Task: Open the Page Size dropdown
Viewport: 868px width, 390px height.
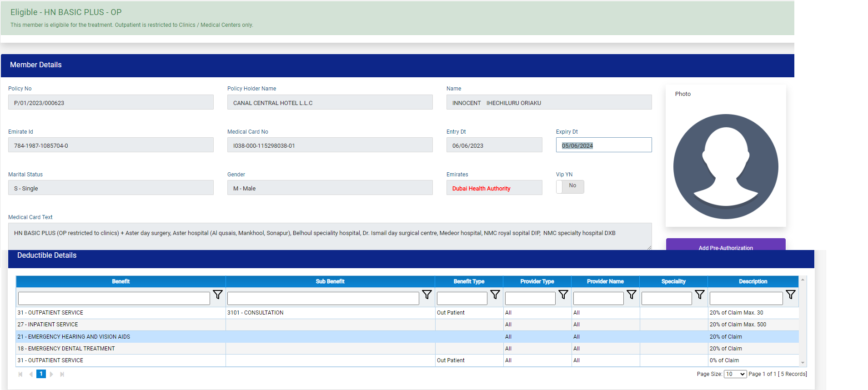Action: (x=735, y=374)
